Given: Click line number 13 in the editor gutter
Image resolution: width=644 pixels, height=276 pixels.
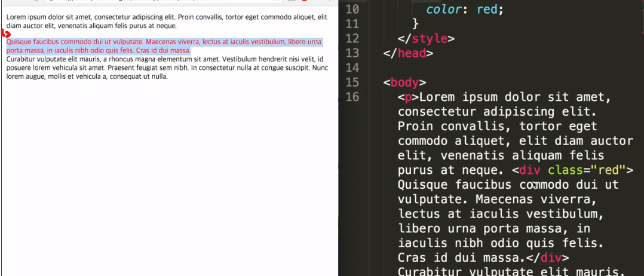Looking at the screenshot, I should point(352,53).
